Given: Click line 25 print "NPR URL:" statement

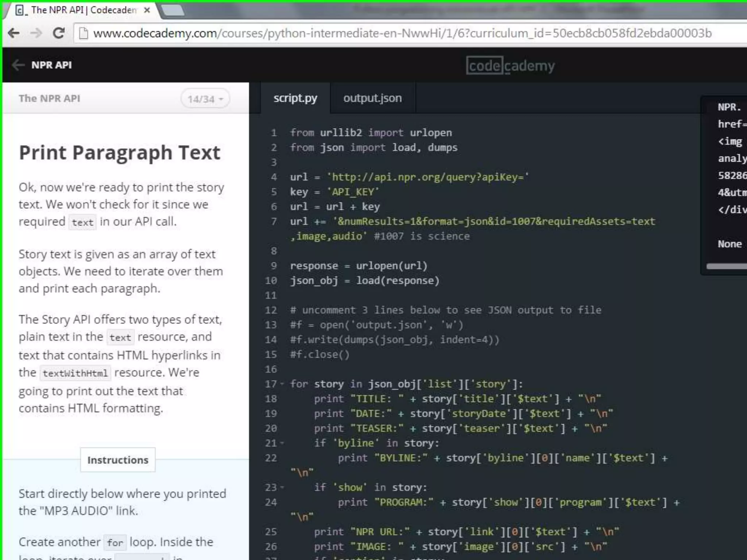Looking at the screenshot, I should pos(466,532).
